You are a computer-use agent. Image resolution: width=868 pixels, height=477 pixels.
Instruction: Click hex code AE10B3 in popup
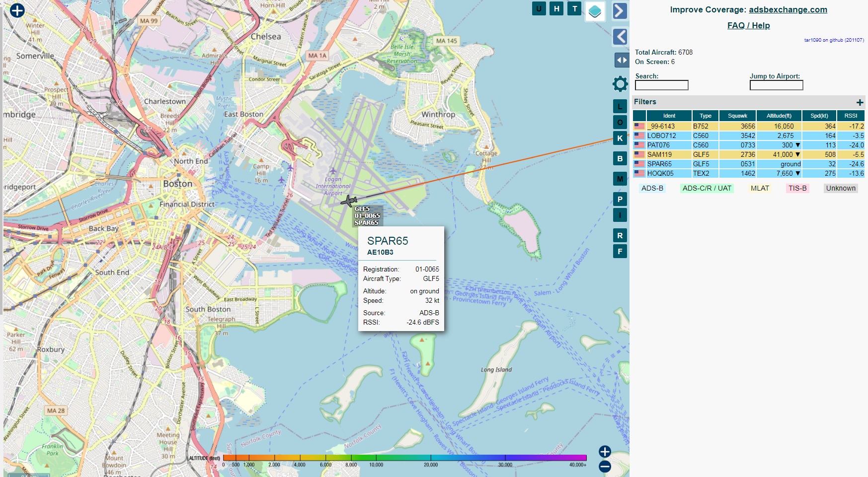(x=380, y=252)
